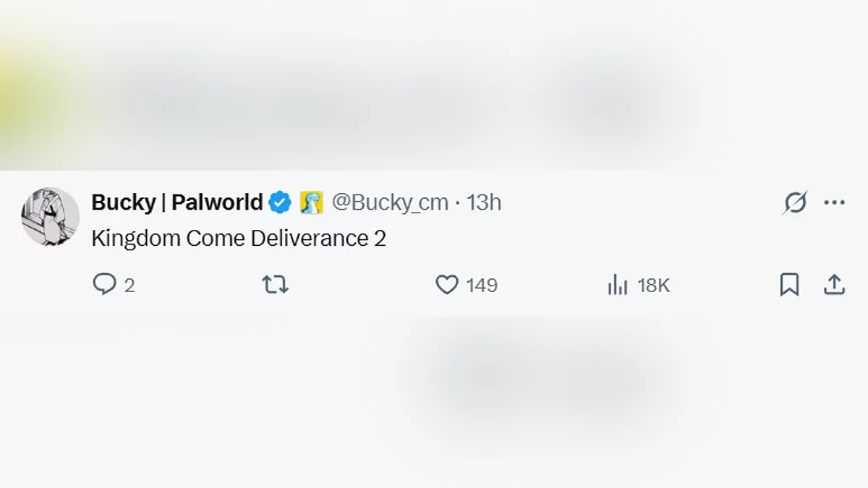Click the blurred content below the tweet
This screenshot has width=868, height=488.
coord(542,376)
